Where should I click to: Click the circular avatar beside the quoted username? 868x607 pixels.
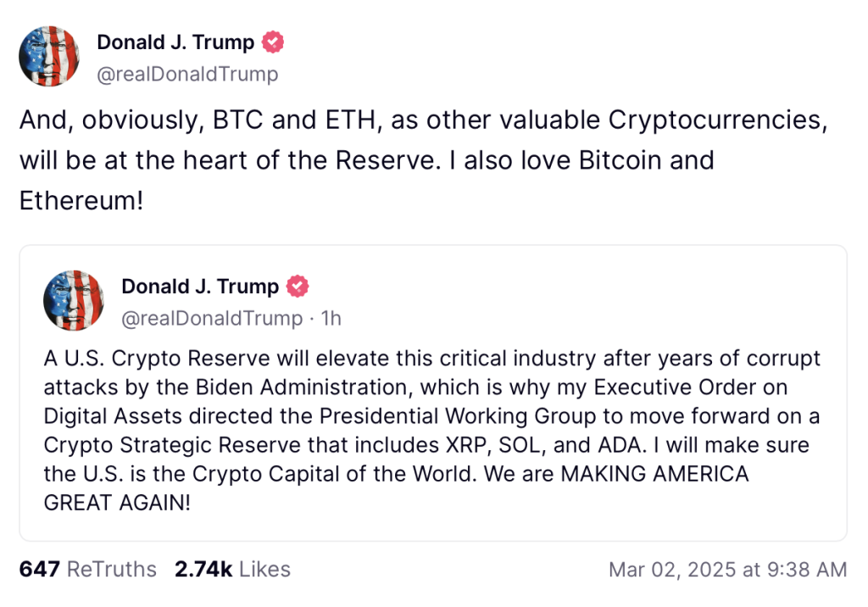(x=73, y=300)
